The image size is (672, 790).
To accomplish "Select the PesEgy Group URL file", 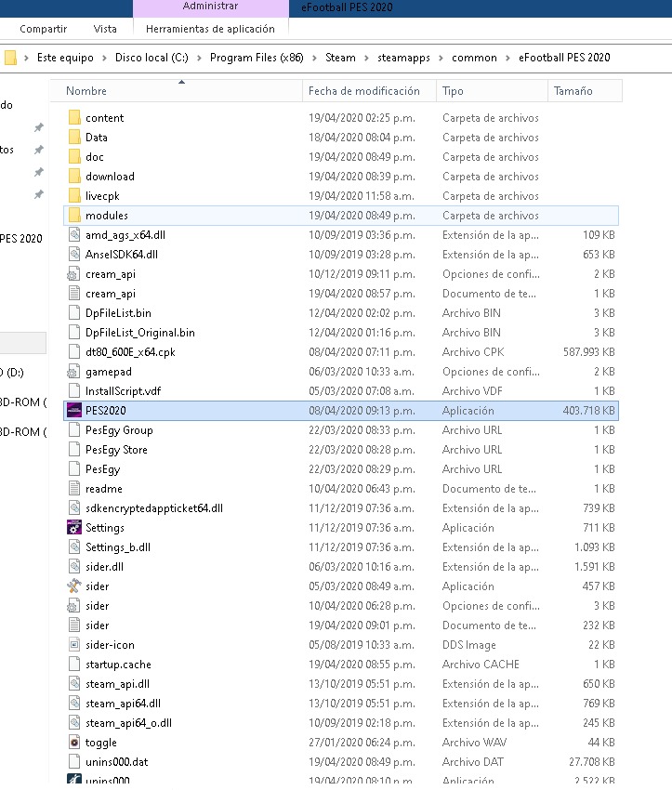I will (119, 430).
